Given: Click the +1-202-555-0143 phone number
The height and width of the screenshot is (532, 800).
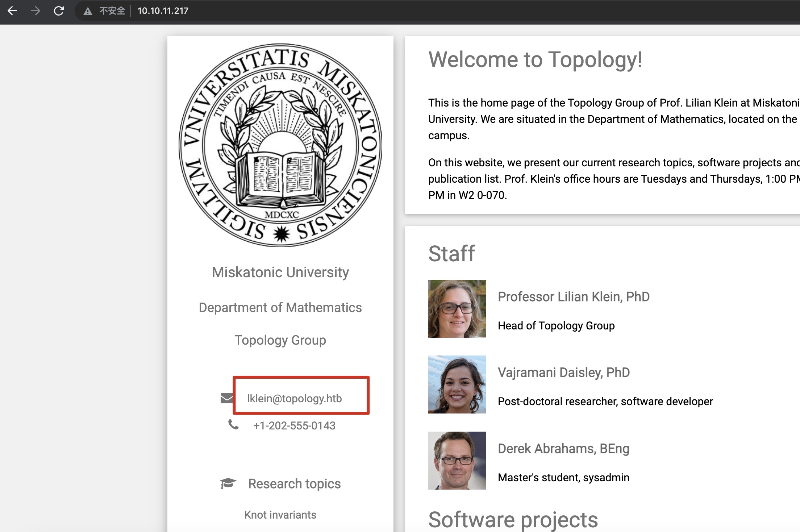Looking at the screenshot, I should (294, 425).
